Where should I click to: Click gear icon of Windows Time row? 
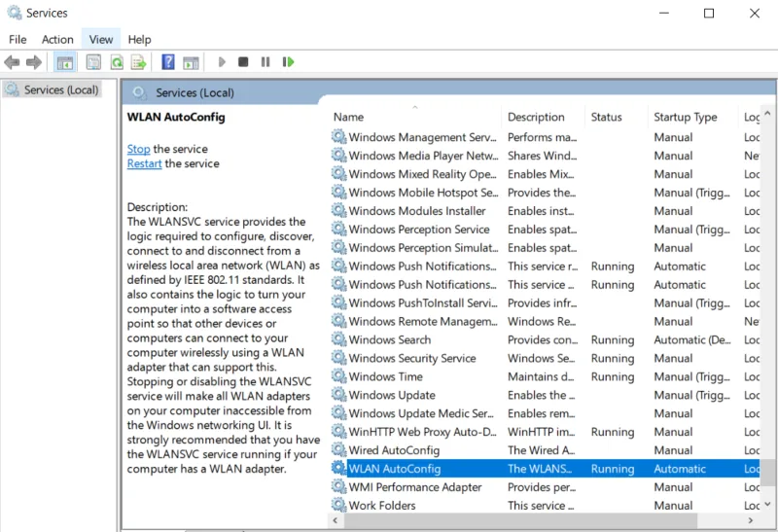coord(338,376)
